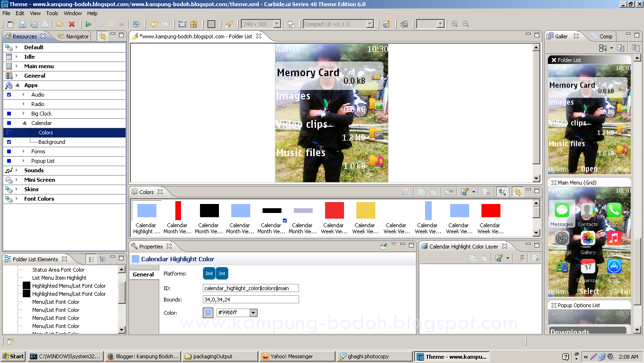Select the Font Colors tree item
Screen dimensions: 644x363
39,199
